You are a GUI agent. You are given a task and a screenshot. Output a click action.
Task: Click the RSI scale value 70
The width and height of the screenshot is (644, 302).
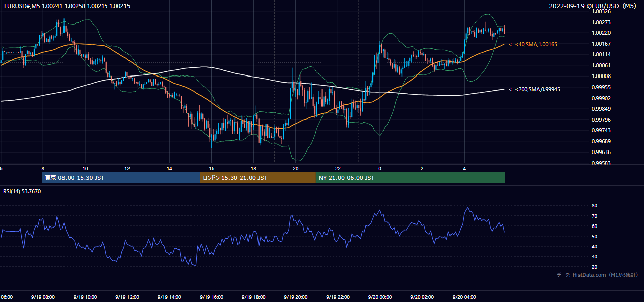594,216
